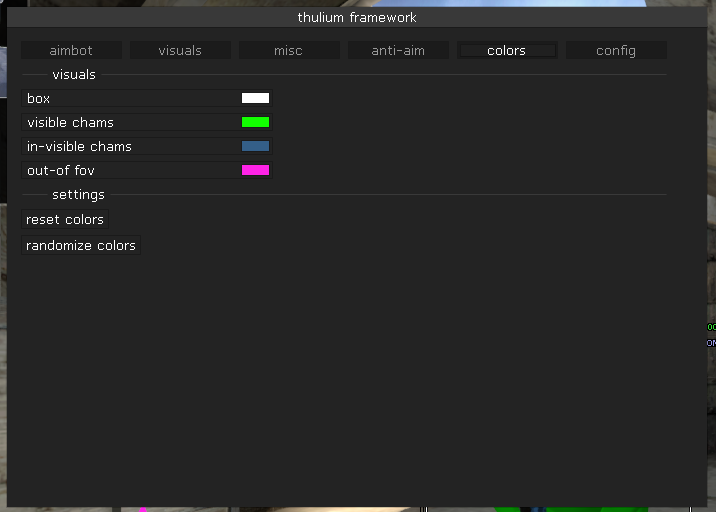Click the 'thulium framework' title bar

coord(357,17)
